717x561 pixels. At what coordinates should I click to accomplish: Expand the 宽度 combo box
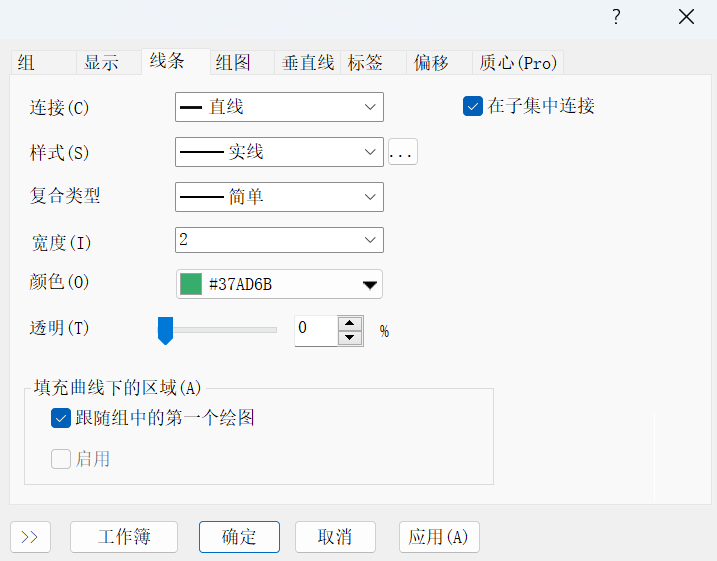point(370,240)
